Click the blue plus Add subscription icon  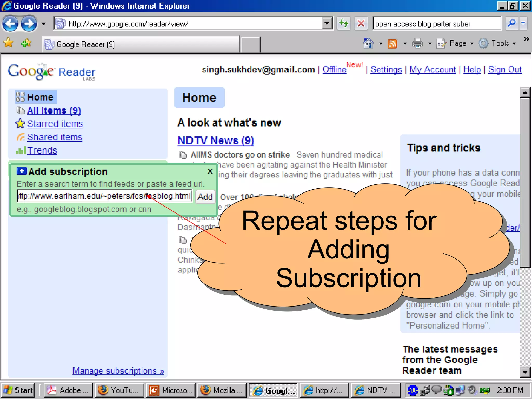pyautogui.click(x=22, y=171)
